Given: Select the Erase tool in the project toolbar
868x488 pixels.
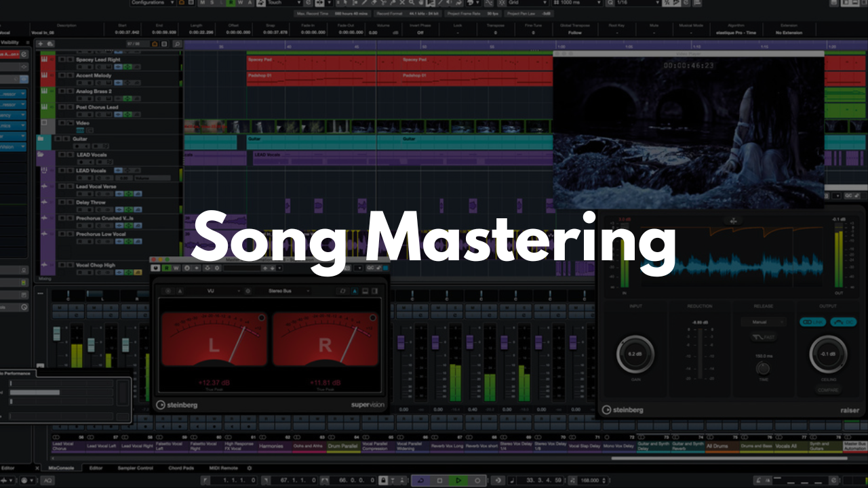Looking at the screenshot, I should coord(374,3).
